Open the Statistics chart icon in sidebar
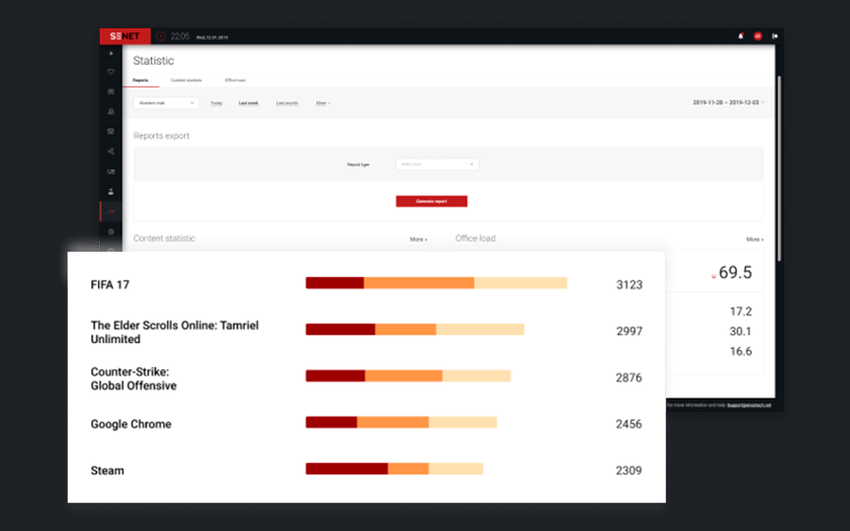 click(111, 211)
